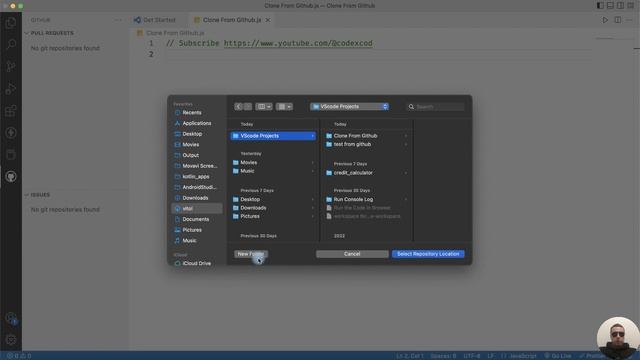Open editor More Actions ellipsis
This screenshot has width=640, height=360.
630,20
